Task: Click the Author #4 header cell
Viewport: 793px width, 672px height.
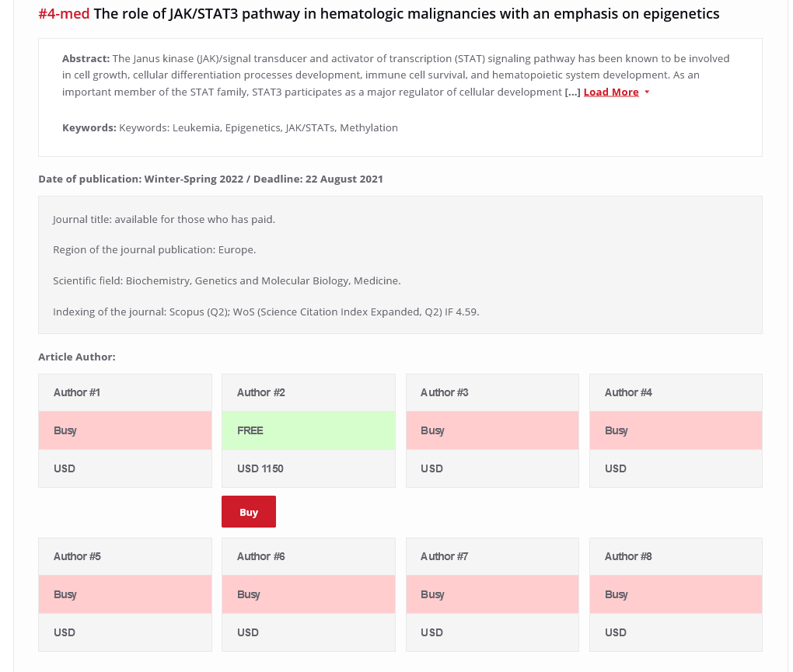Action: [x=675, y=392]
